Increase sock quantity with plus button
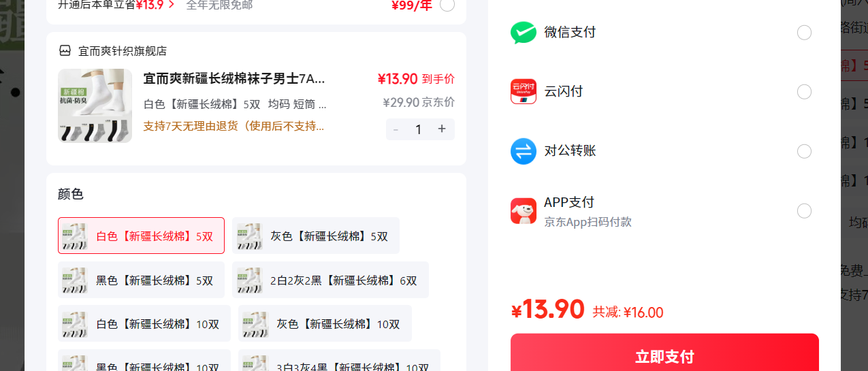The height and width of the screenshot is (371, 868). click(x=442, y=129)
